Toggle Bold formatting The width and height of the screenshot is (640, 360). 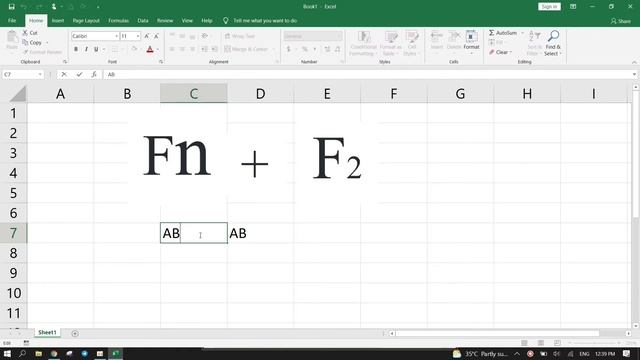tap(76, 49)
